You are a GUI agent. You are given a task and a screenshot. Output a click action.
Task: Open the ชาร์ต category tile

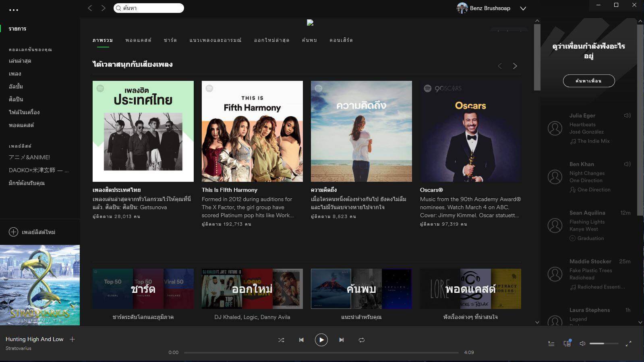[143, 289]
